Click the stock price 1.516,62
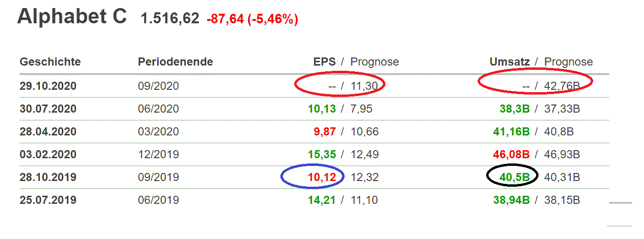Viewport: 644px width, 239px height. [x=170, y=19]
